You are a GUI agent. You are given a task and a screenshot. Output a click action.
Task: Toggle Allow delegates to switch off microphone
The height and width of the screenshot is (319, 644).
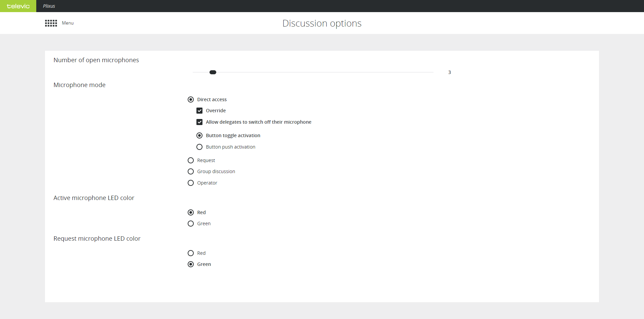click(199, 122)
